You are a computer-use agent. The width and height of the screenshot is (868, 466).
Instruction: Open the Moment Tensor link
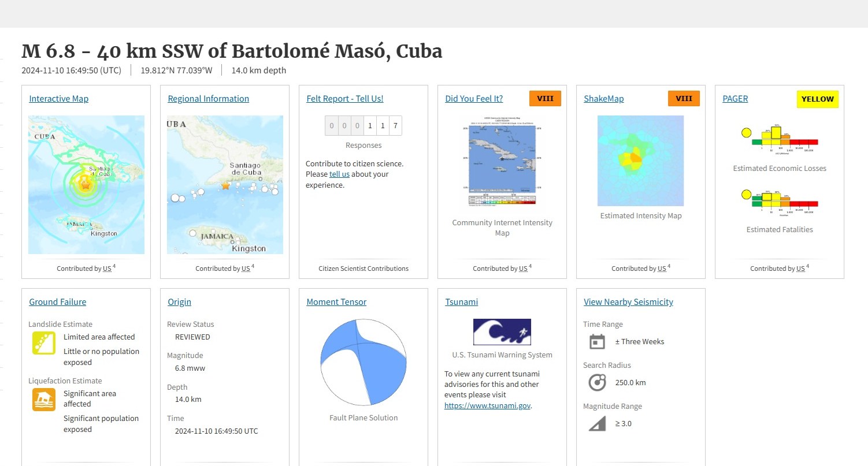[x=336, y=302]
